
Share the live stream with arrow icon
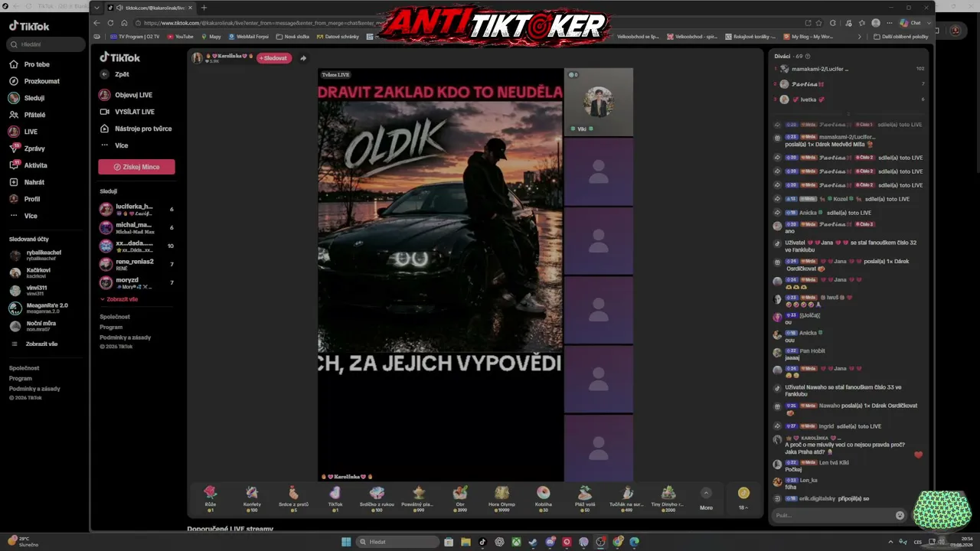click(303, 58)
